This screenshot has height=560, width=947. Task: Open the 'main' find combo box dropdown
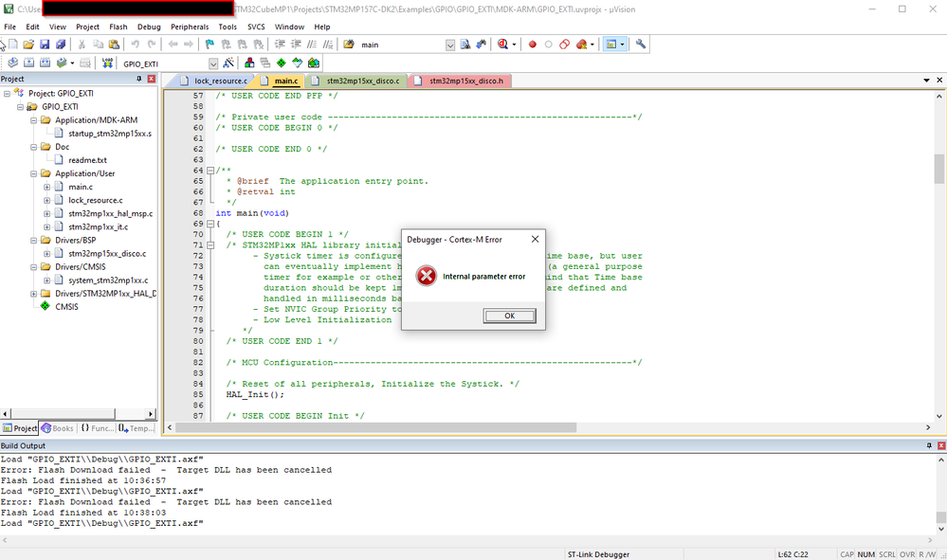pyautogui.click(x=450, y=45)
